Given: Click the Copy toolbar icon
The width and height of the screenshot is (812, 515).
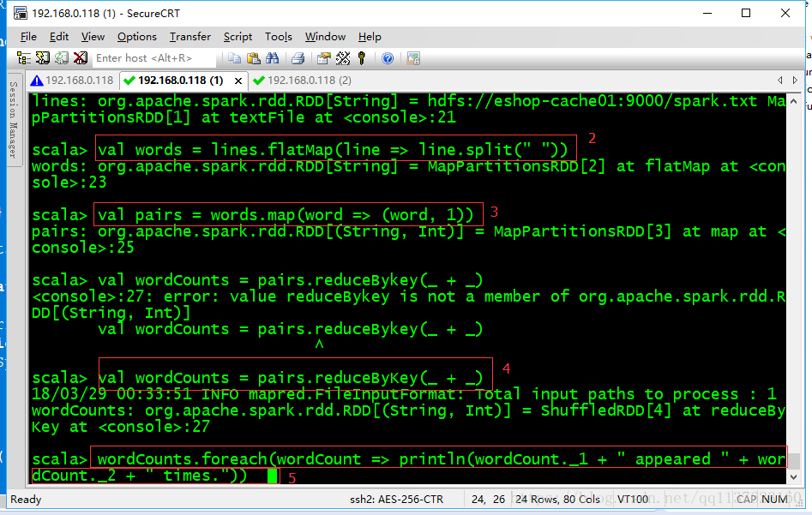Looking at the screenshot, I should 235,58.
